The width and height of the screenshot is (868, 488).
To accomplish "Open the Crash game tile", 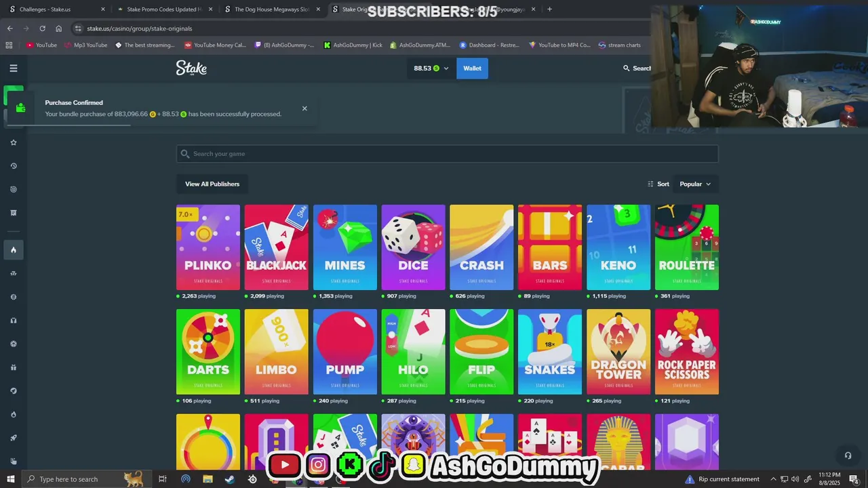I will point(481,247).
